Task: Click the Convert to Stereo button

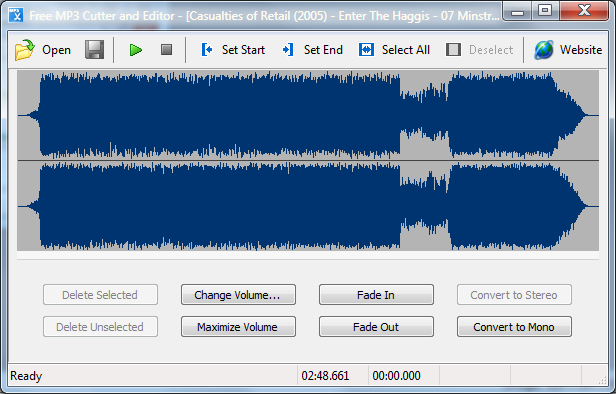Action: click(514, 295)
